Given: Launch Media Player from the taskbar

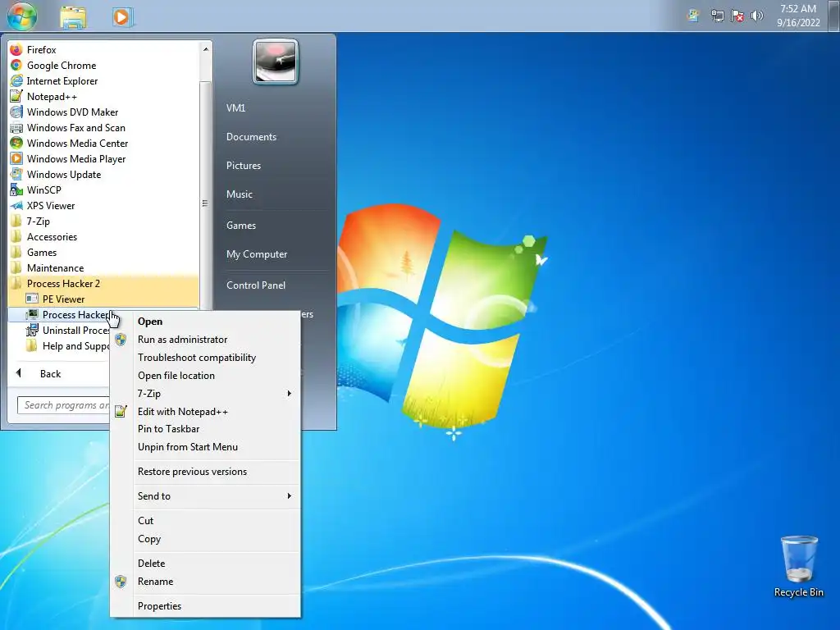Looking at the screenshot, I should 121,17.
